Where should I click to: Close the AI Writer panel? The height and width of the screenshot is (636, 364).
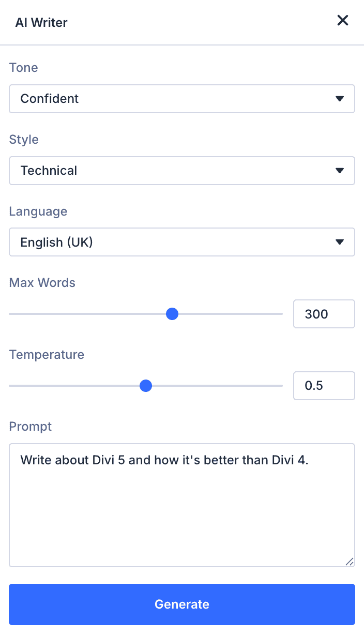[343, 21]
